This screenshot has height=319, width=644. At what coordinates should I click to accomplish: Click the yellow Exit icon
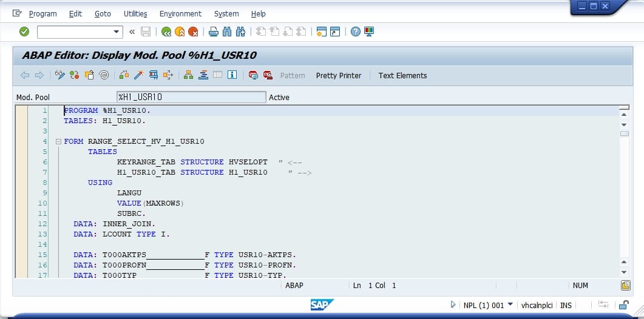pyautogui.click(x=180, y=32)
